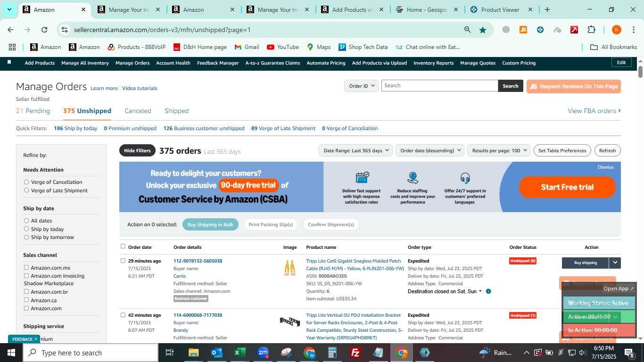Open the YouTube bookmark

click(x=283, y=47)
